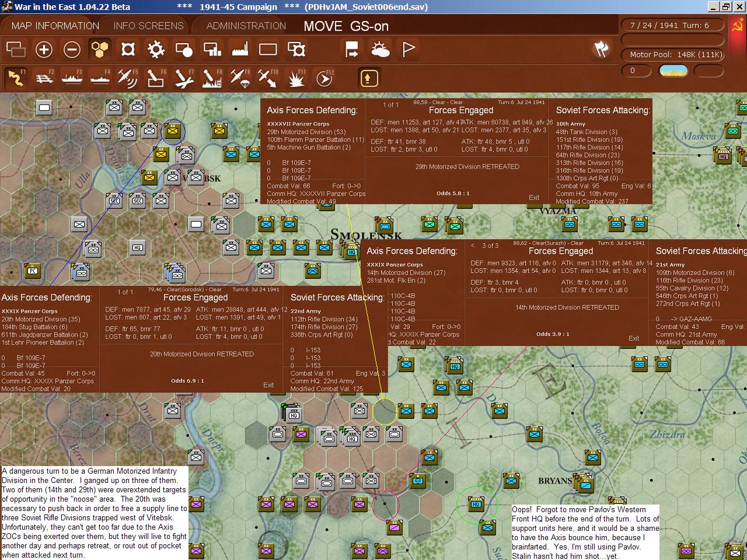Click 'Odds 6.9 : 1' text

tap(187, 380)
